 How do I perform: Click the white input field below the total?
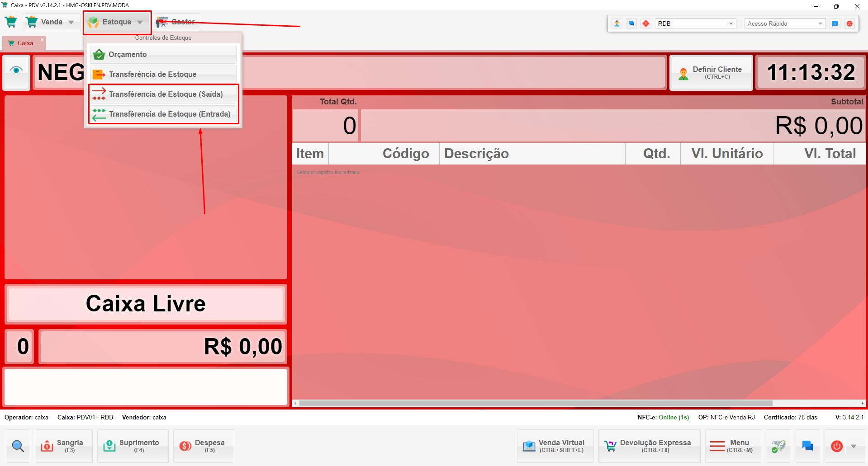[x=146, y=386]
